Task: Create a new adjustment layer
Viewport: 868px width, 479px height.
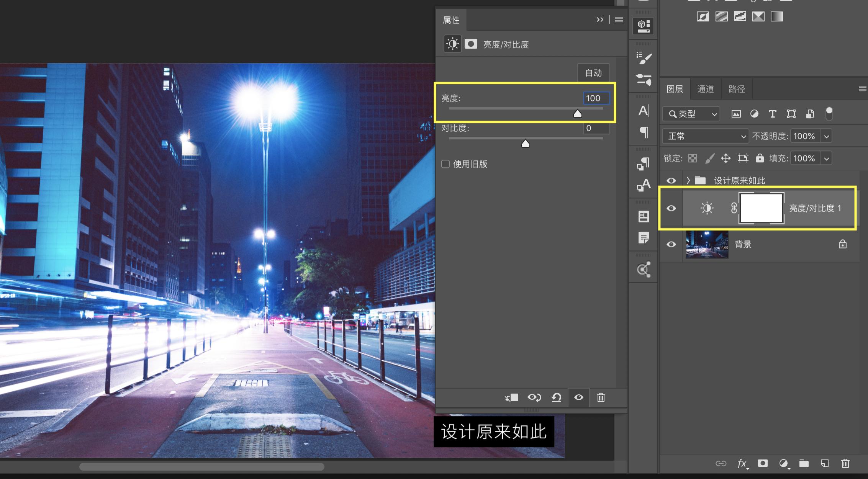Action: pyautogui.click(x=784, y=464)
